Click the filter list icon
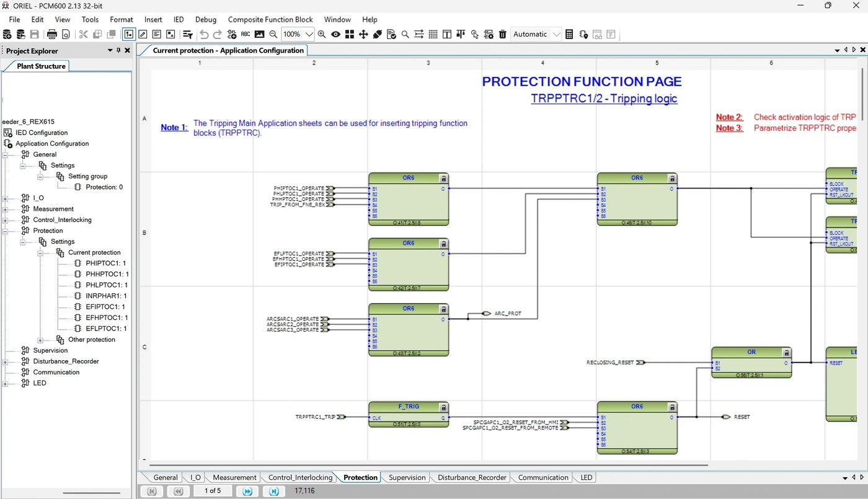The width and height of the screenshot is (868, 499). pos(187,34)
